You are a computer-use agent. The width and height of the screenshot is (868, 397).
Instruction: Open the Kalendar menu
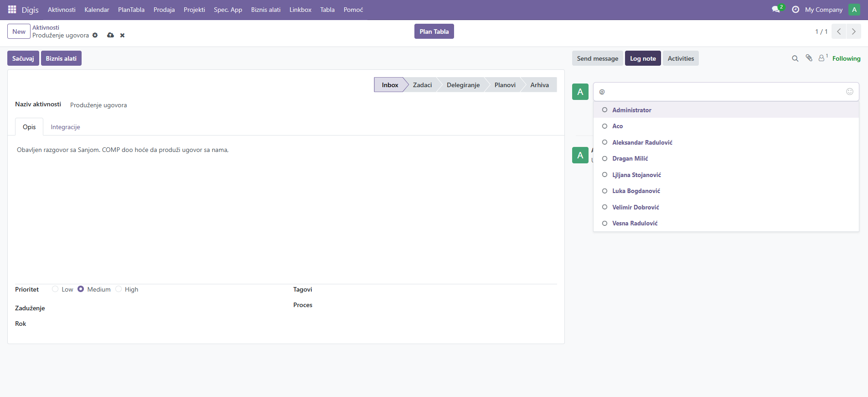point(97,10)
